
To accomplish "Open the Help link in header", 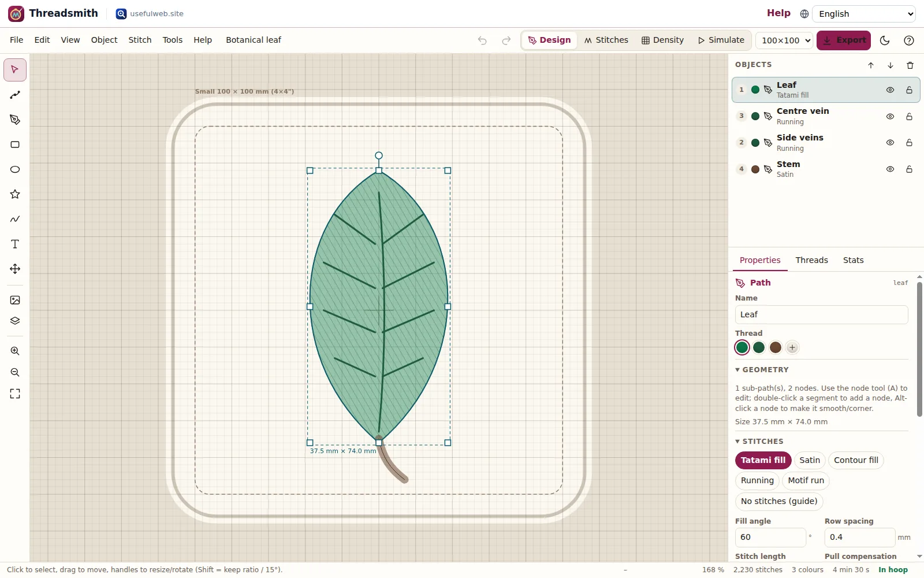I will [778, 13].
